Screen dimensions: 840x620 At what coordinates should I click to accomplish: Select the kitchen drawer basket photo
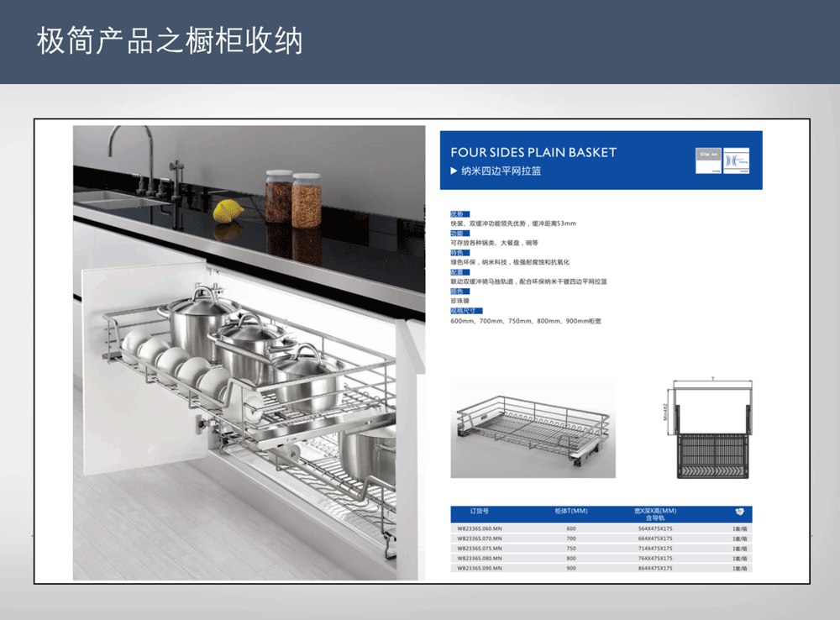[249, 353]
